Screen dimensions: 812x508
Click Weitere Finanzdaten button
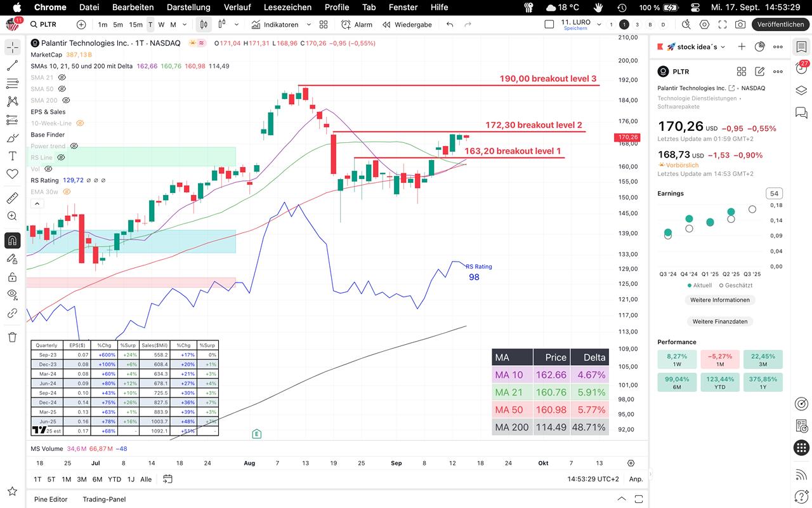point(719,321)
